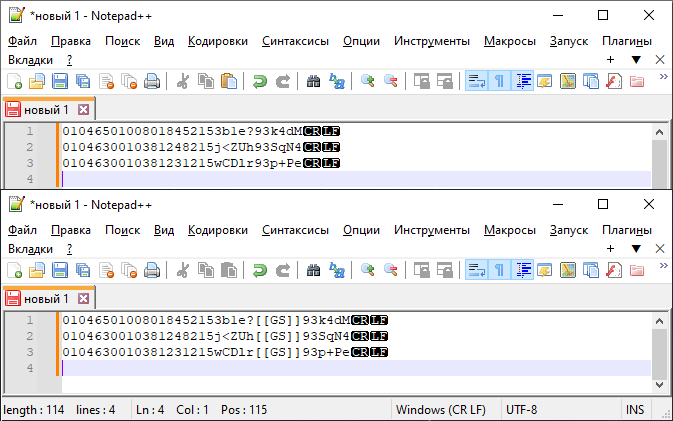Click plus button to add new tab, lower window
This screenshot has height=421, width=673.
point(611,248)
